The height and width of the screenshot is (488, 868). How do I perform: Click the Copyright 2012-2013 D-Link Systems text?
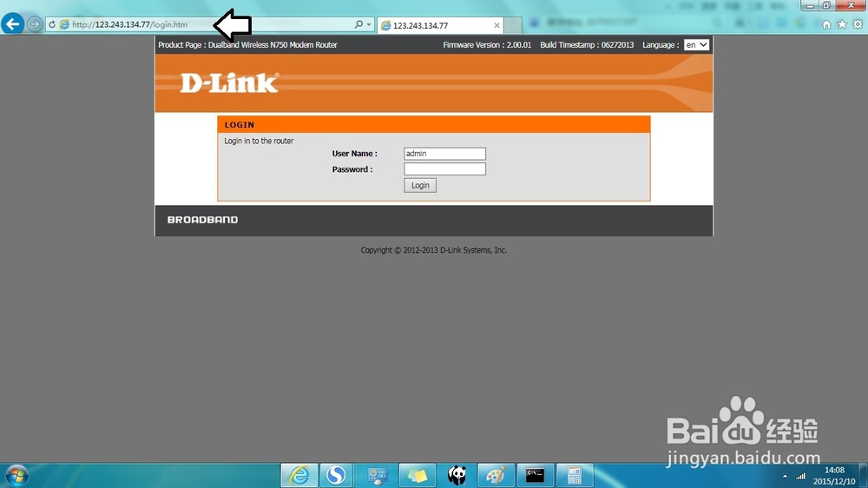[433, 250]
